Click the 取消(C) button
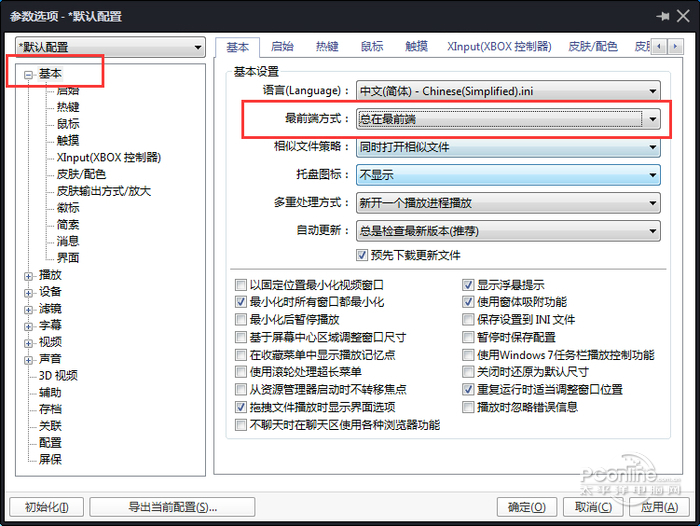The height and width of the screenshot is (526, 700). 593,507
